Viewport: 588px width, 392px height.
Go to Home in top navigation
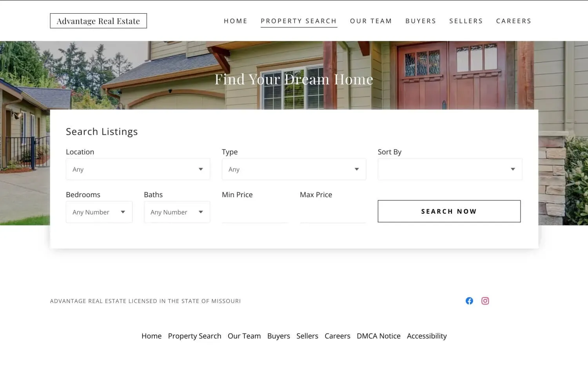(x=236, y=21)
